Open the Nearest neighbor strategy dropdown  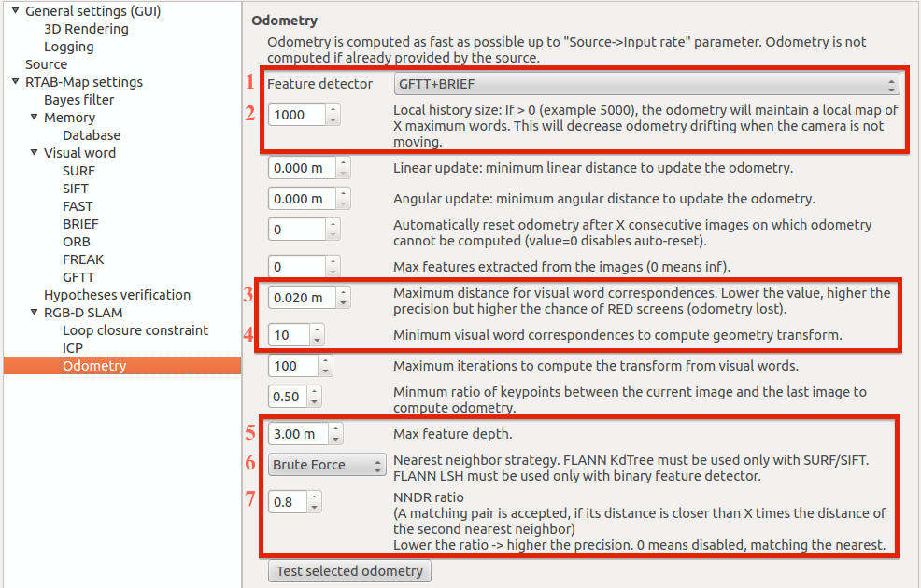click(327, 465)
